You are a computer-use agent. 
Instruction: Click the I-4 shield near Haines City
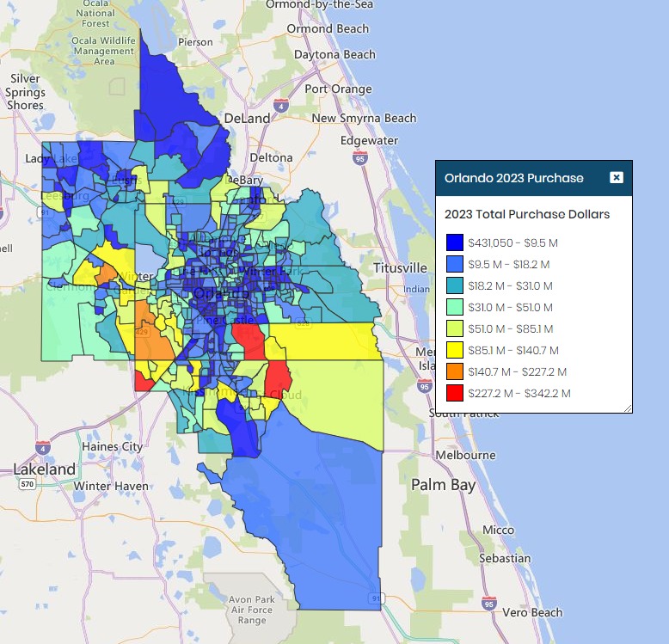[43, 448]
